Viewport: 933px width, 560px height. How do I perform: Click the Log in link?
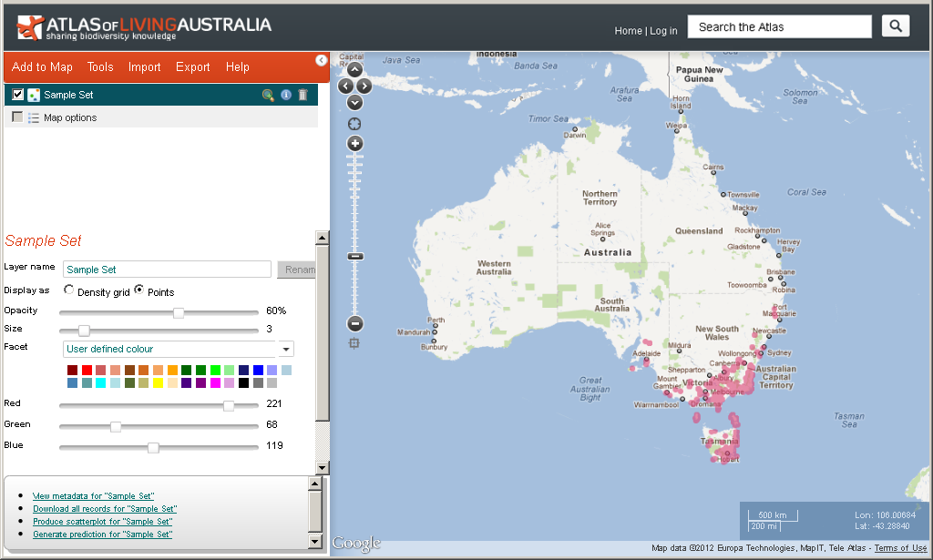[x=663, y=31]
